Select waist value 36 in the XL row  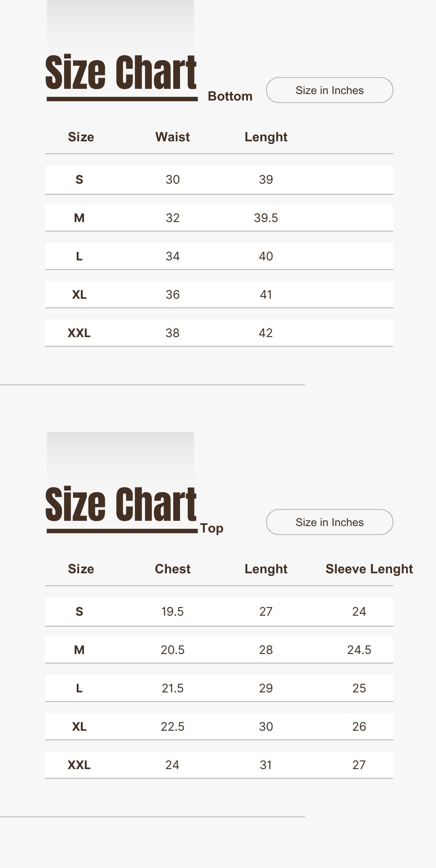pyautogui.click(x=172, y=295)
